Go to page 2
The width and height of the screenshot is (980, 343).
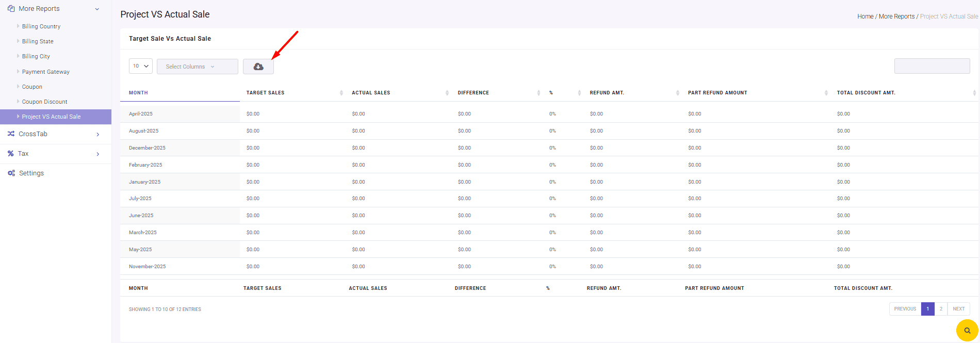pyautogui.click(x=941, y=309)
